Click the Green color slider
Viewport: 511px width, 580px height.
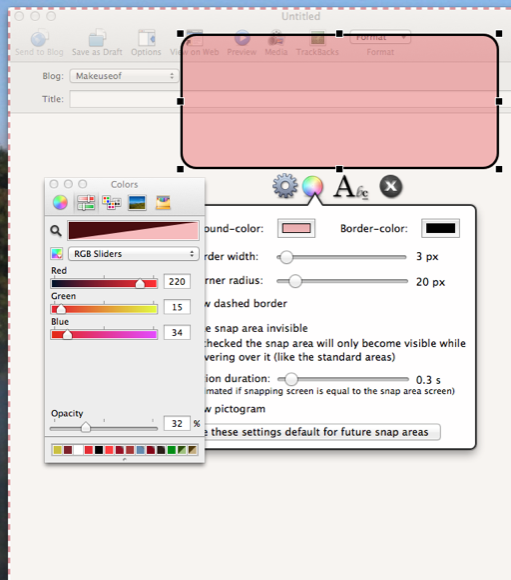coord(104,309)
